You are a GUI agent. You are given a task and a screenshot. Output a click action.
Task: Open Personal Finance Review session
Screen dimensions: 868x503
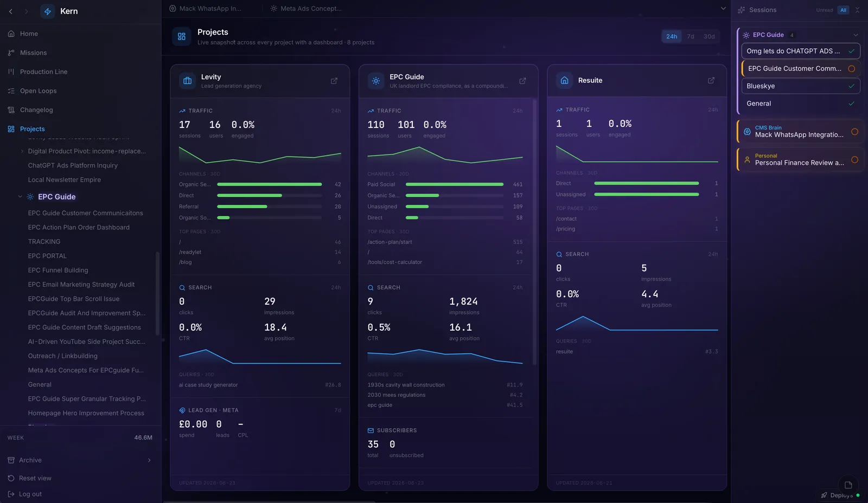tap(801, 160)
